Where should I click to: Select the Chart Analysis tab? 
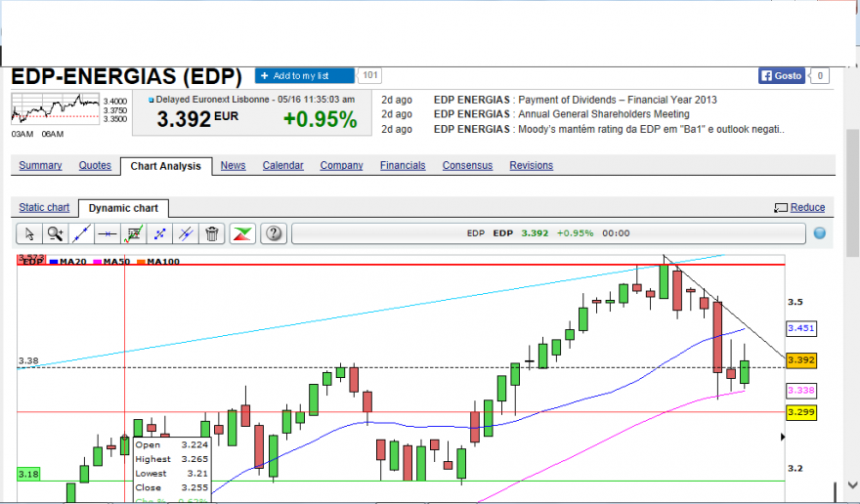pyautogui.click(x=165, y=166)
